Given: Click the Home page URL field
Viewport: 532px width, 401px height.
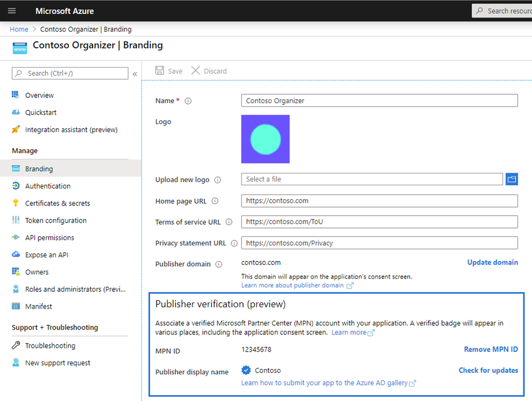Looking at the screenshot, I should point(380,201).
